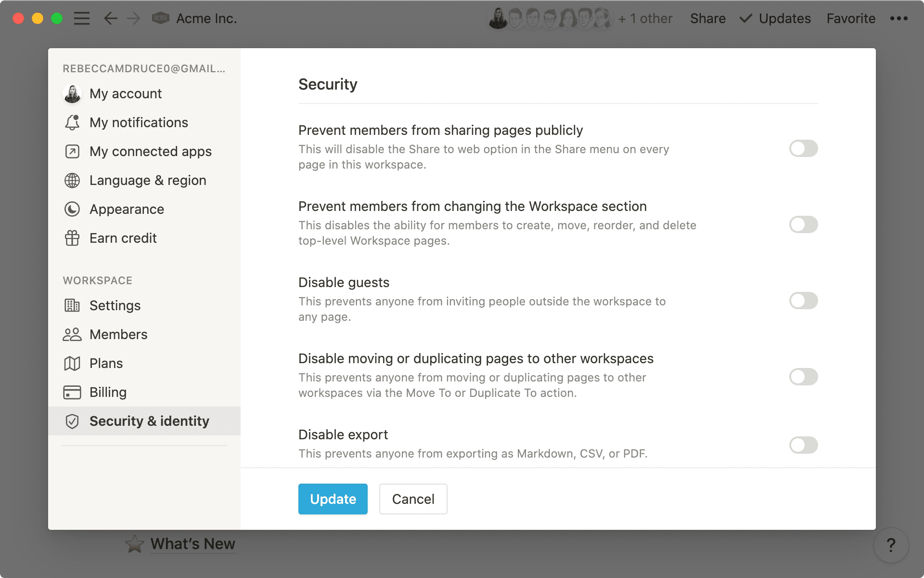Click the Appearance moon icon
Image resolution: width=924 pixels, height=578 pixels.
(71, 209)
